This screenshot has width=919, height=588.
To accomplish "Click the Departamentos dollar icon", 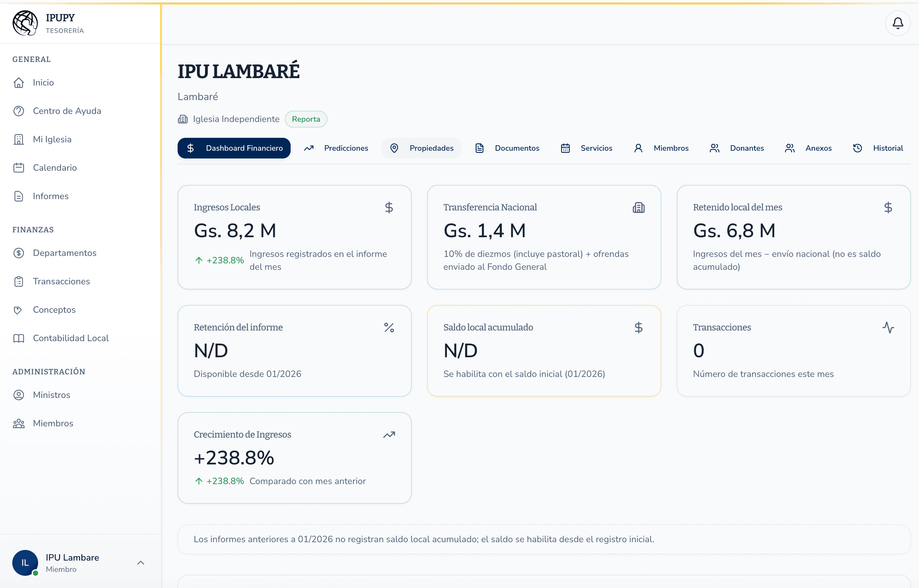I will 19,253.
